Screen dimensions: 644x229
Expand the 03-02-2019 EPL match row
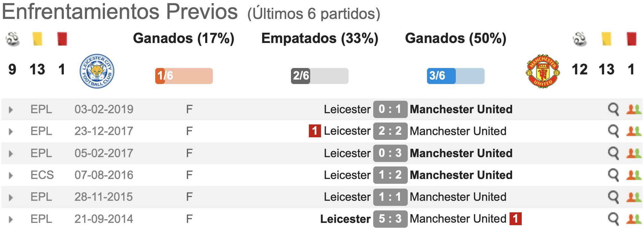click(11, 110)
